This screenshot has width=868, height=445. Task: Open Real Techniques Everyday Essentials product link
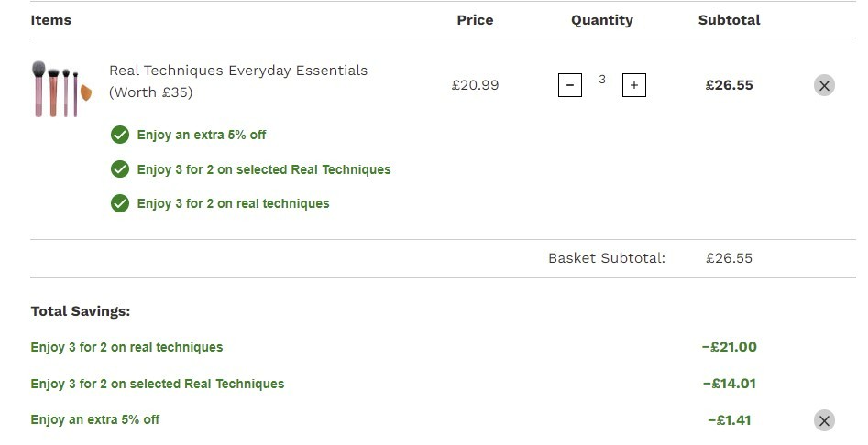point(238,81)
